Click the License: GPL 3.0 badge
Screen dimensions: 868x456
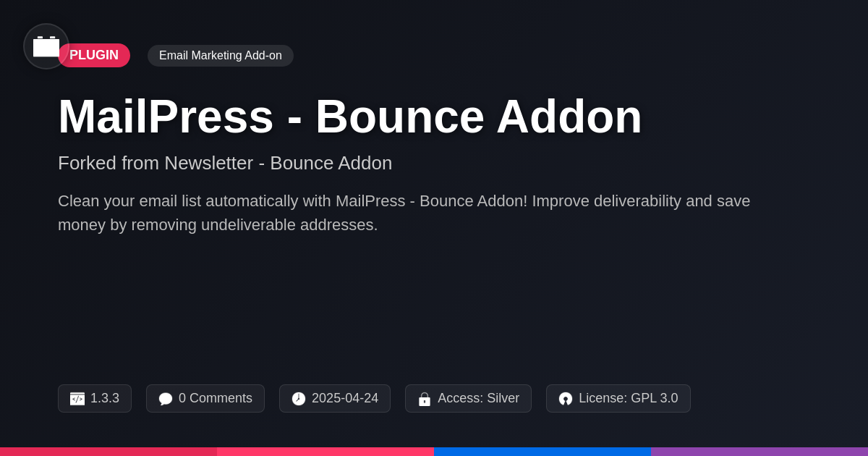point(618,398)
